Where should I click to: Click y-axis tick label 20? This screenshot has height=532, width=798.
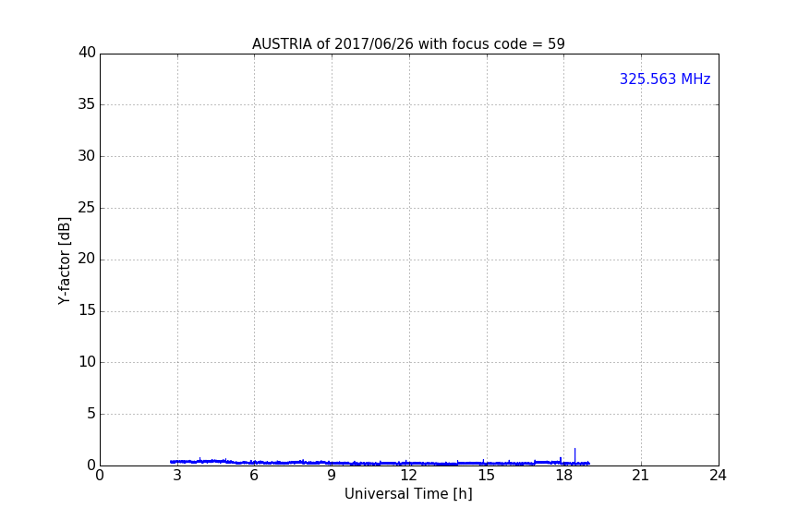point(87,259)
